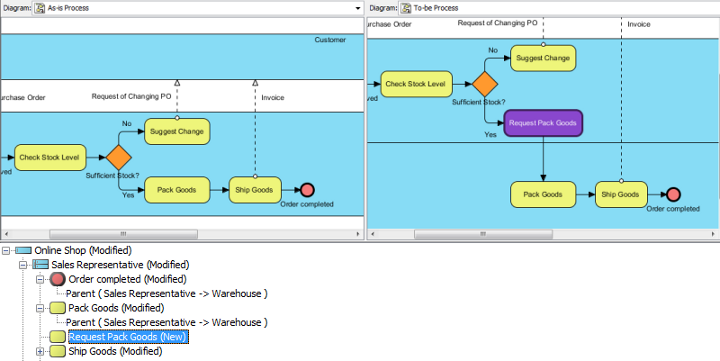
Task: Click the red end event in To-be diagram
Action: click(x=673, y=195)
